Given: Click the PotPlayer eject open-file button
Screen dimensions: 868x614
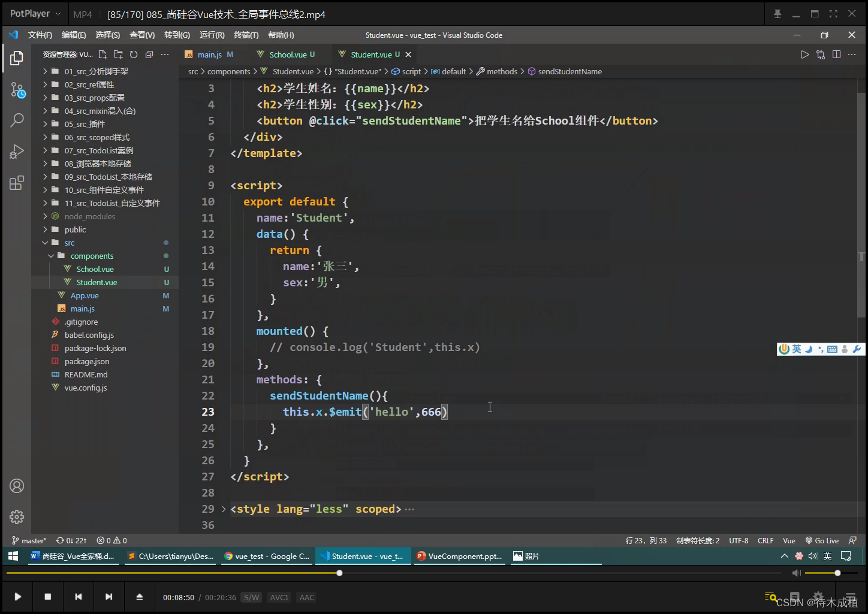Looking at the screenshot, I should point(139,597).
